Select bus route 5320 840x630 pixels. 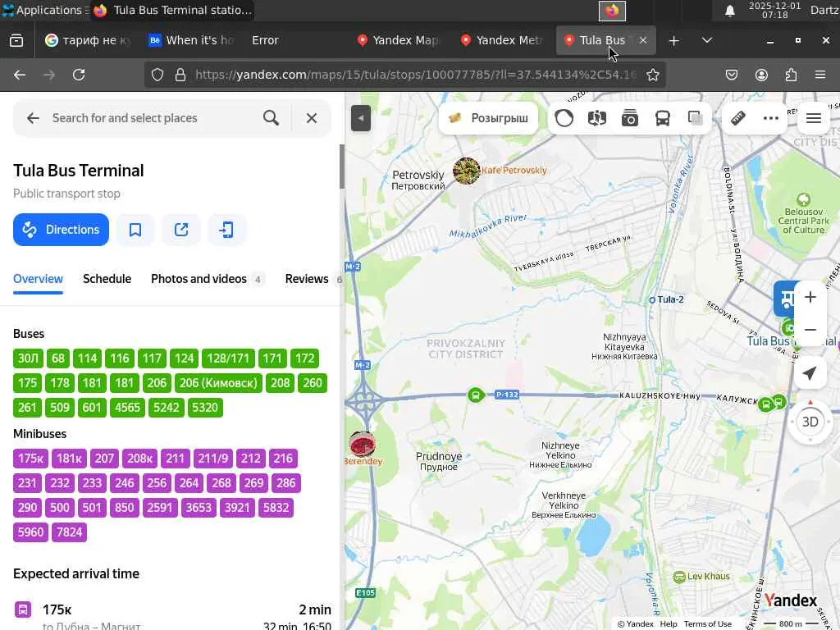pos(205,408)
